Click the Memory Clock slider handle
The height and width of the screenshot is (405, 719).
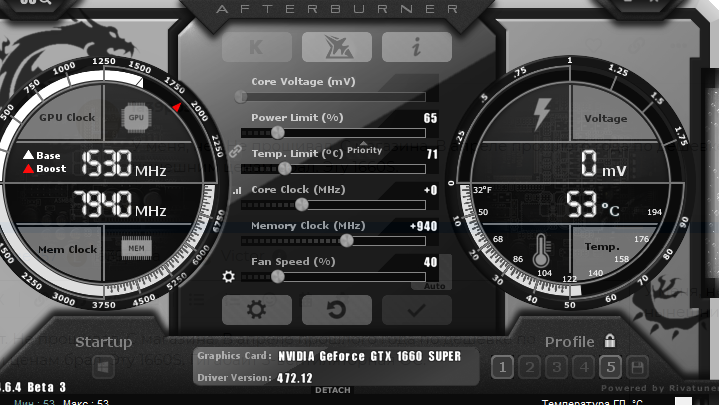point(347,240)
